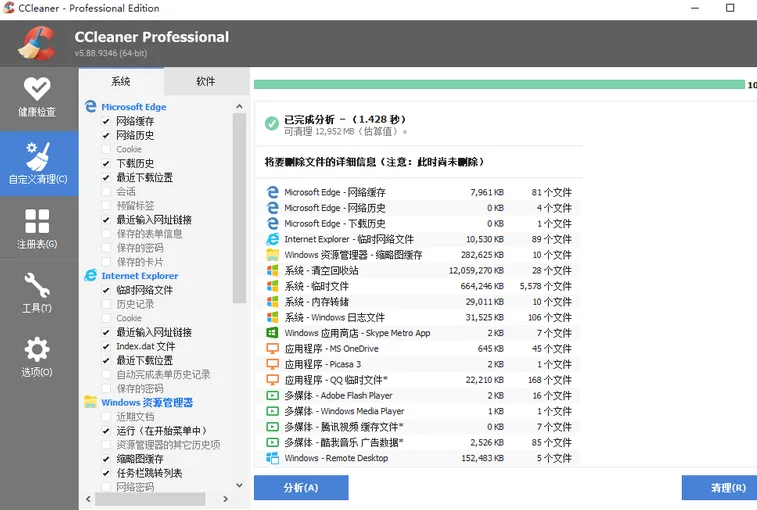Enable the 近期文档 checkbox
757x510 pixels.
(106, 417)
